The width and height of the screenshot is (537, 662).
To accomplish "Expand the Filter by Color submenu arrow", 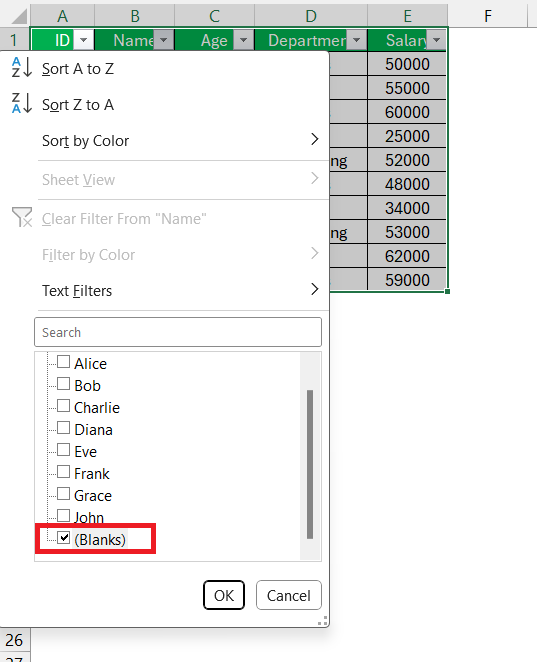I will (315, 253).
